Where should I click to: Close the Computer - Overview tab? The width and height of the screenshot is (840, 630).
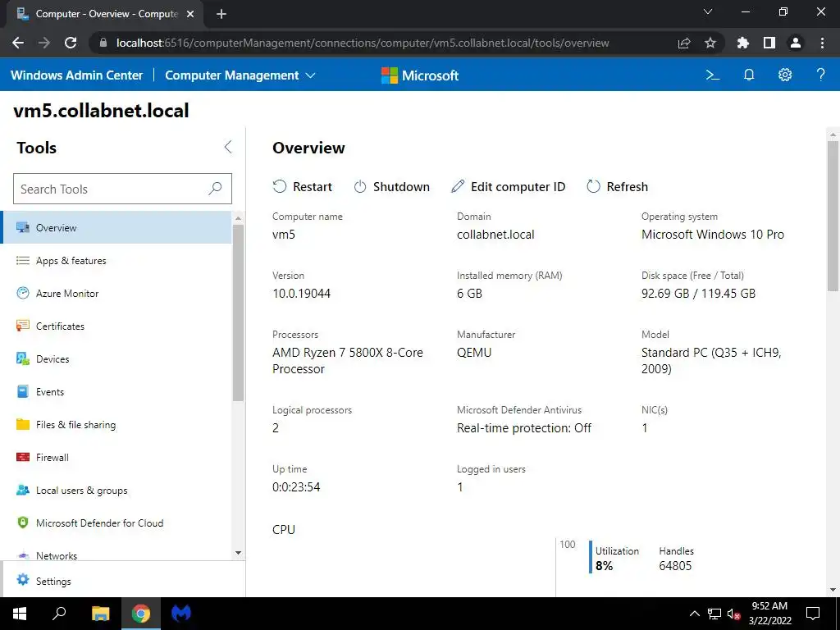click(x=190, y=14)
